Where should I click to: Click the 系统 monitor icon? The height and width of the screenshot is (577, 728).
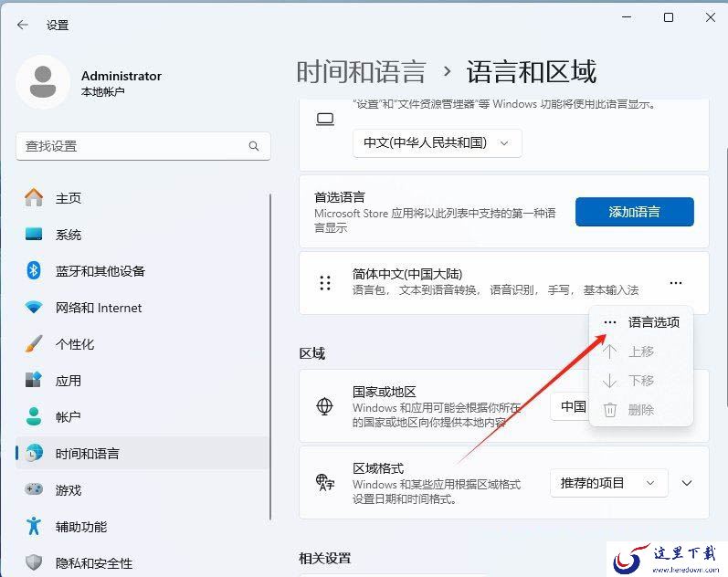click(x=34, y=235)
